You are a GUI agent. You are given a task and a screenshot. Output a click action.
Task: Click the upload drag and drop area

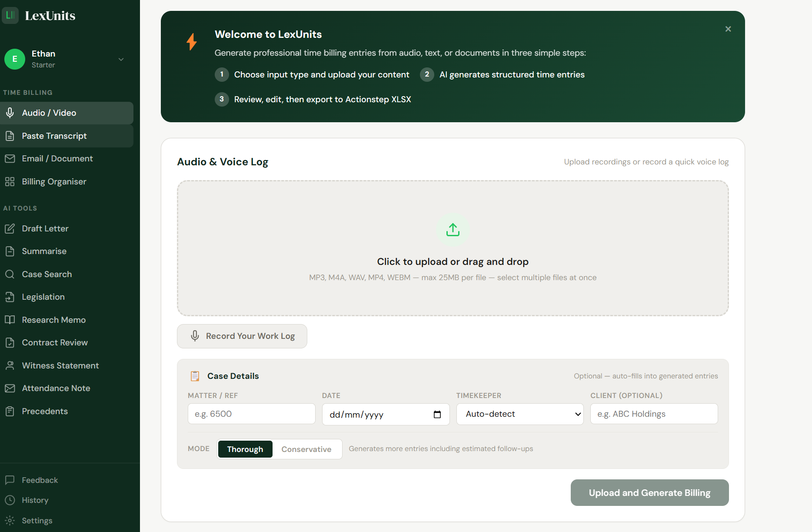click(x=453, y=248)
